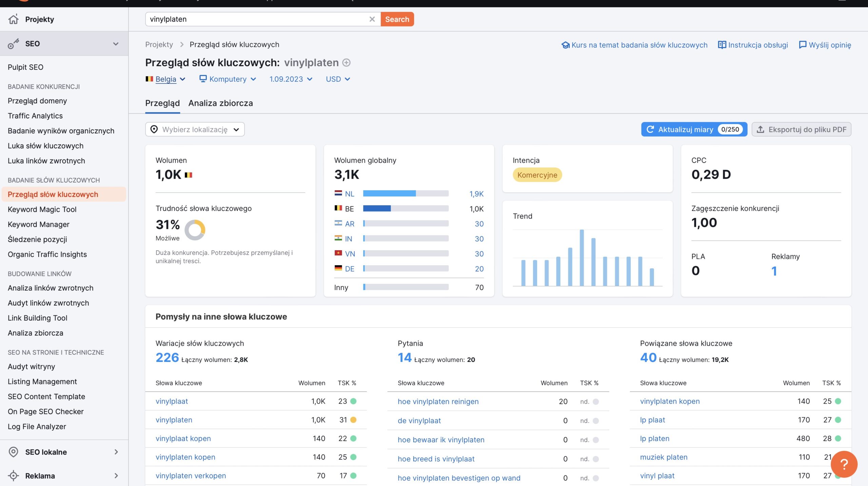Open Log File Analyzer in sidebar
This screenshot has width=868, height=486.
click(37, 427)
